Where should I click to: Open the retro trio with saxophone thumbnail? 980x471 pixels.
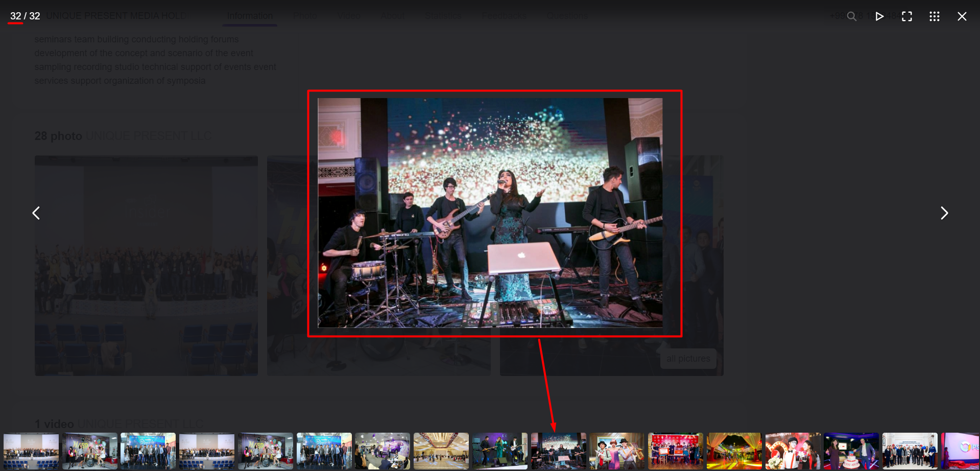click(617, 451)
